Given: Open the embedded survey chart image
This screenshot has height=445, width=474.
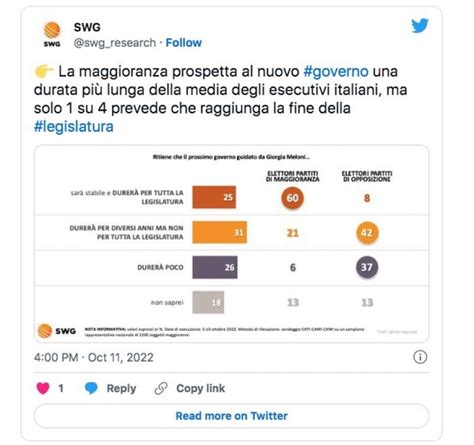Looking at the screenshot, I should point(231,244).
